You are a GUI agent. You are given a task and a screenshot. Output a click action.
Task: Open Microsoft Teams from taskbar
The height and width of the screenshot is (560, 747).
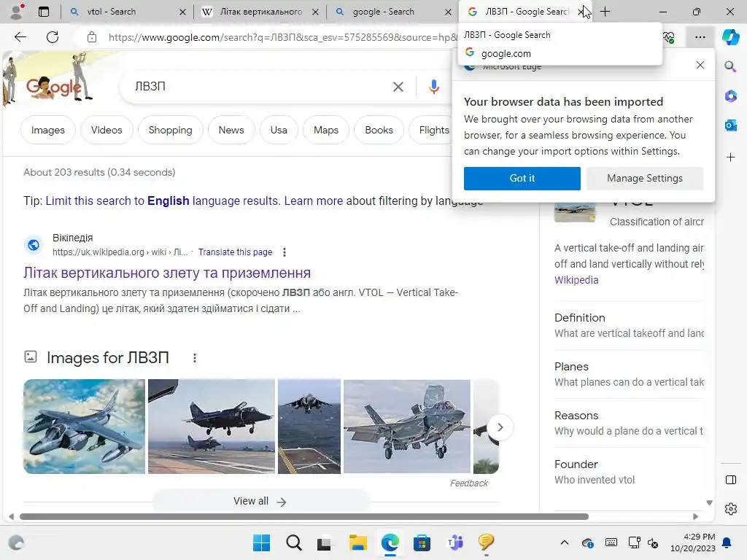(x=455, y=542)
